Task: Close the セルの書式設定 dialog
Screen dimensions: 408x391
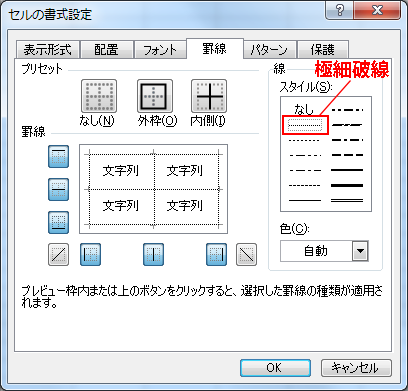Action: (x=377, y=11)
